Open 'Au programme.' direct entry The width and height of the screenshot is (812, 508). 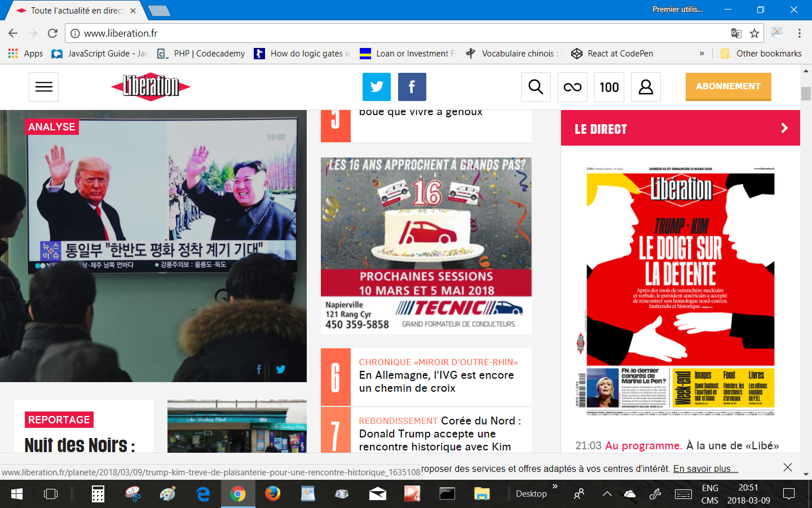643,445
